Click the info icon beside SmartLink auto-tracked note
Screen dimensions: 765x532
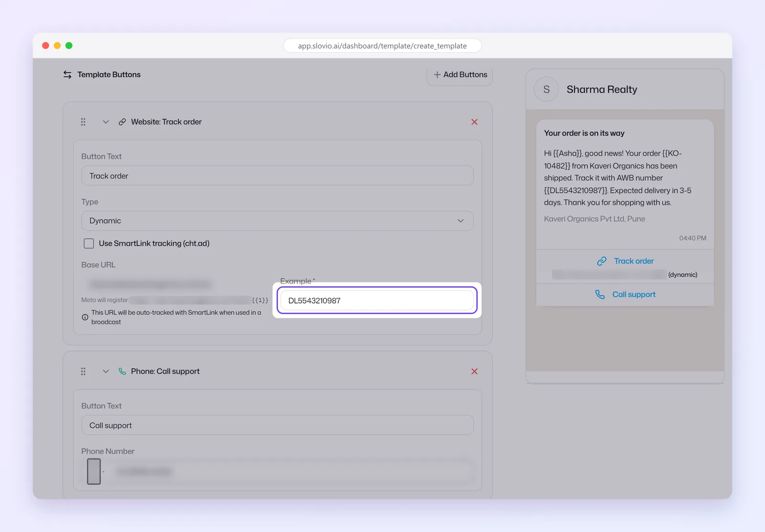coord(85,317)
